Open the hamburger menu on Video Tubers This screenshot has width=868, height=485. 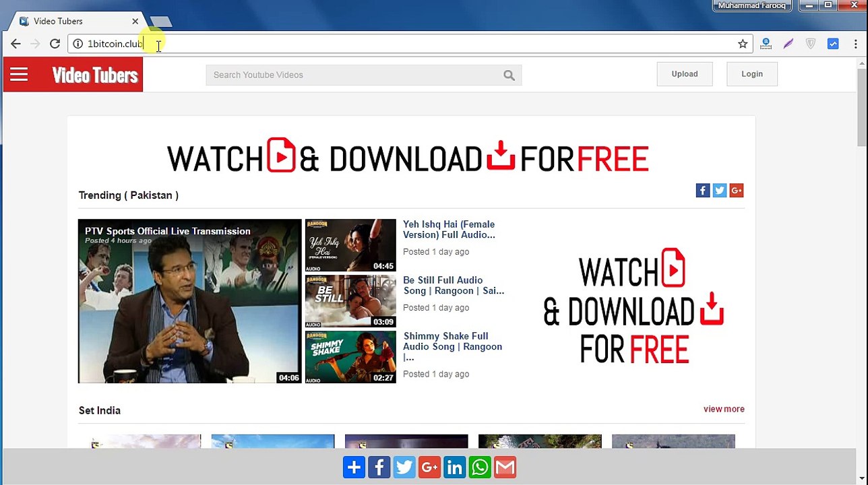[19, 75]
